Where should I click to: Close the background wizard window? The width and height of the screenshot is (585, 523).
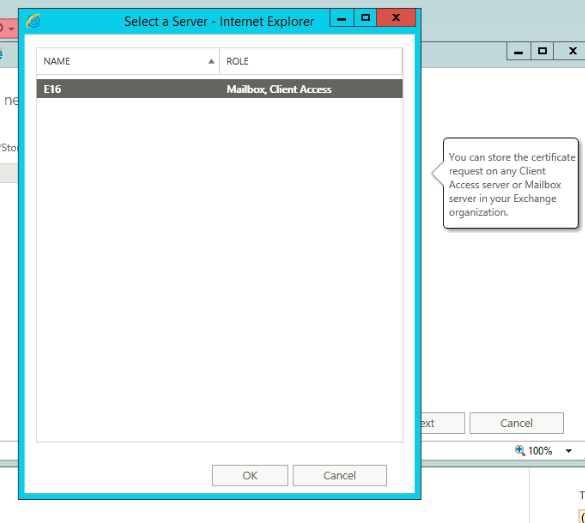coord(572,51)
